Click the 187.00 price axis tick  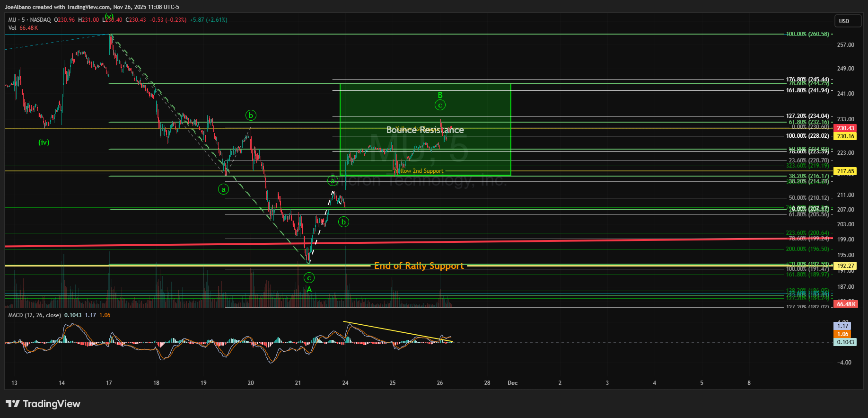coord(846,287)
